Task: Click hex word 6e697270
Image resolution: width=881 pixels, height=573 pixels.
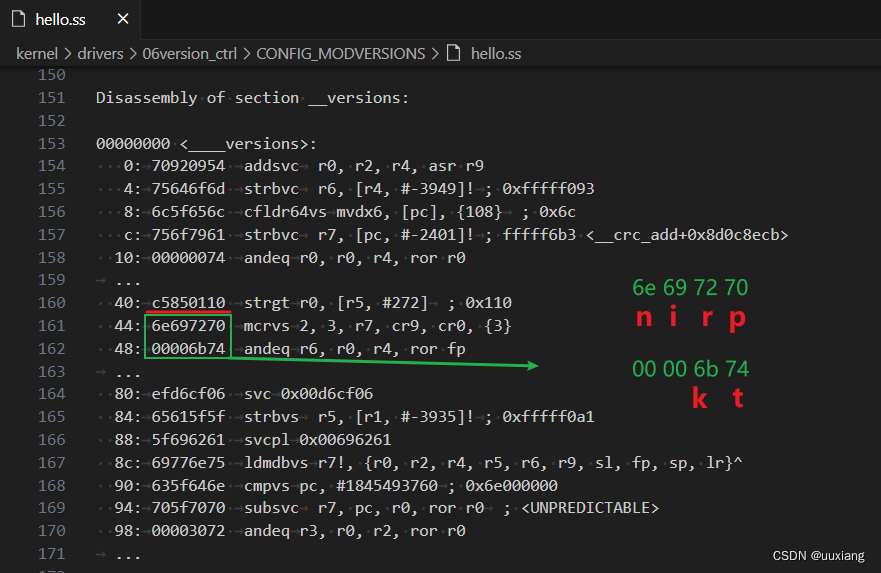Action: [x=188, y=326]
